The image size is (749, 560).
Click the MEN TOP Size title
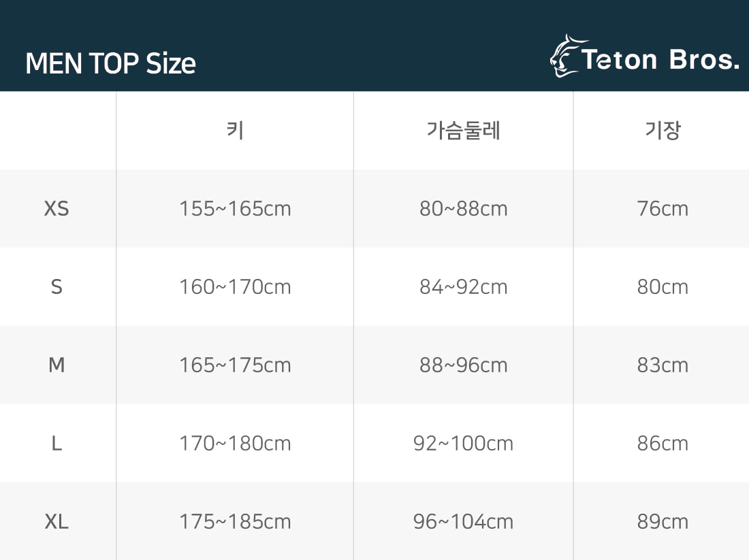coord(110,63)
